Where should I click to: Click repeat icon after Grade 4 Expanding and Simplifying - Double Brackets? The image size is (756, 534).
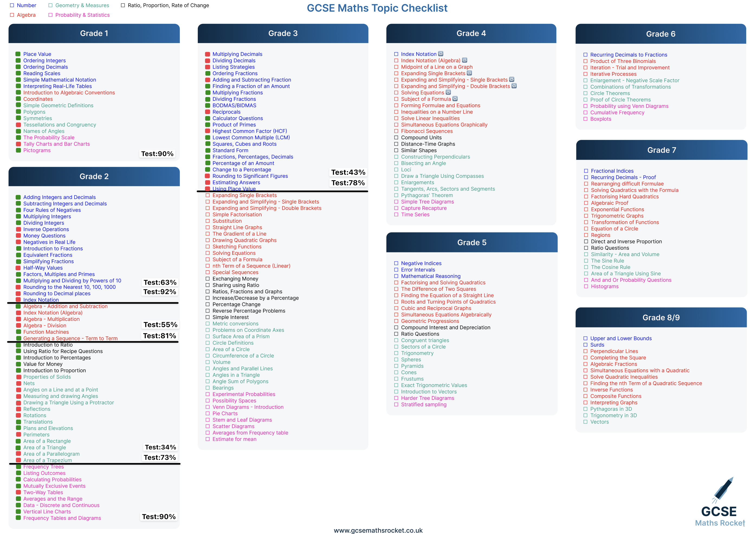tap(514, 86)
